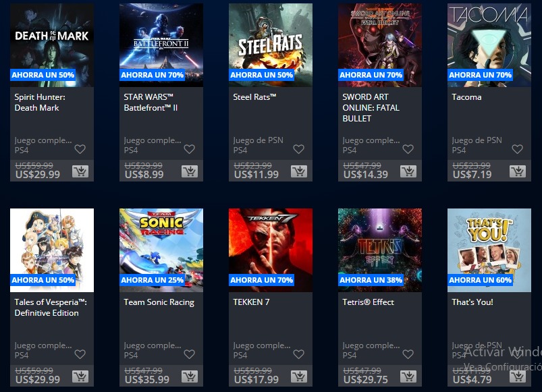The image size is (542, 392).
Task: Add Steel Rats to cart
Action: 299,171
